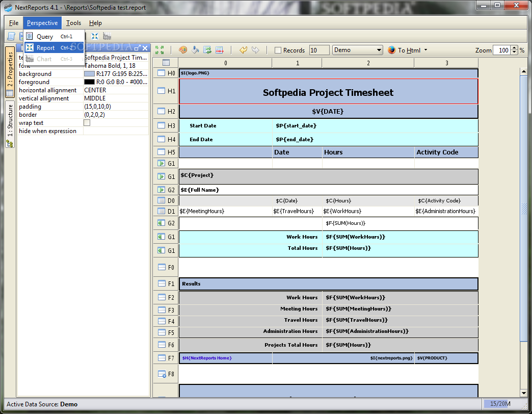
Task: Click the To Html export button
Action: (x=409, y=50)
